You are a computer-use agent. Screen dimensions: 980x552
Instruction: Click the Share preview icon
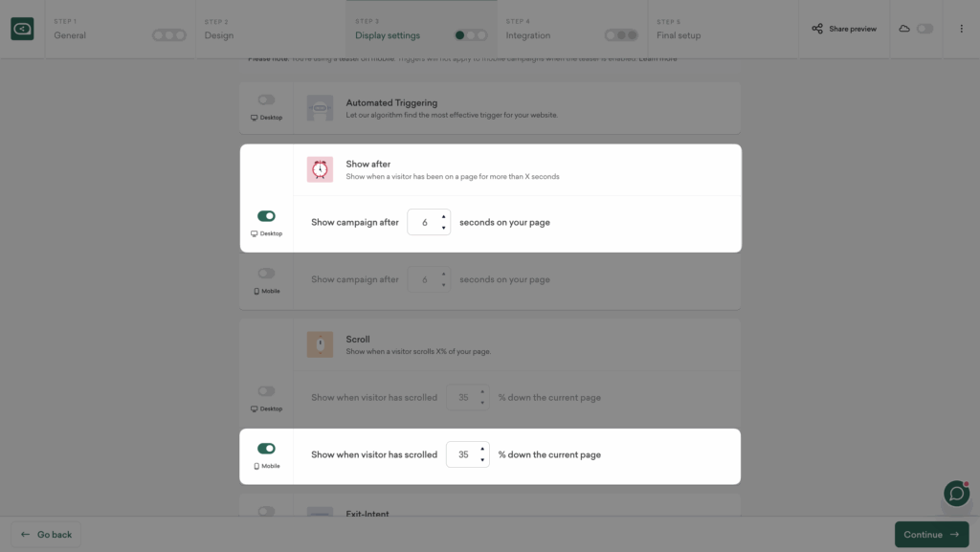point(817,29)
